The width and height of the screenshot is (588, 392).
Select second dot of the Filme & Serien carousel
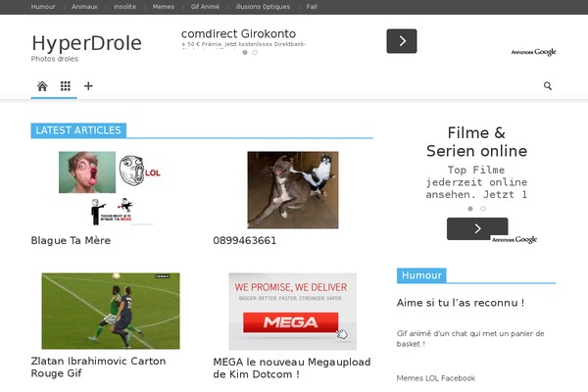[483, 209]
